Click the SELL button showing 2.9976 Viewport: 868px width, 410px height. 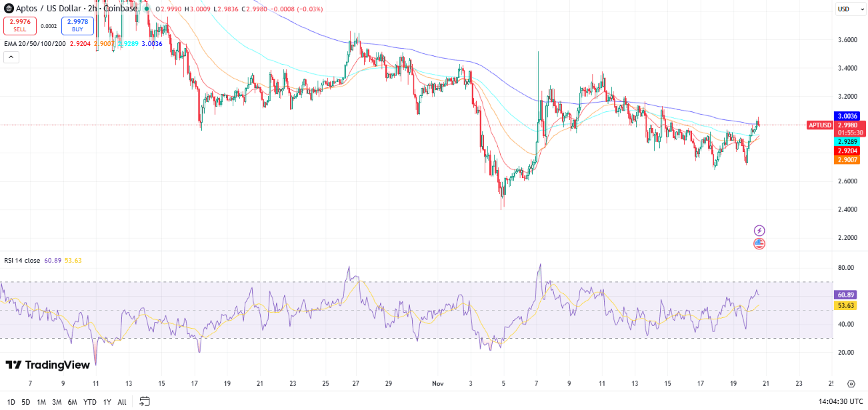[x=19, y=24]
